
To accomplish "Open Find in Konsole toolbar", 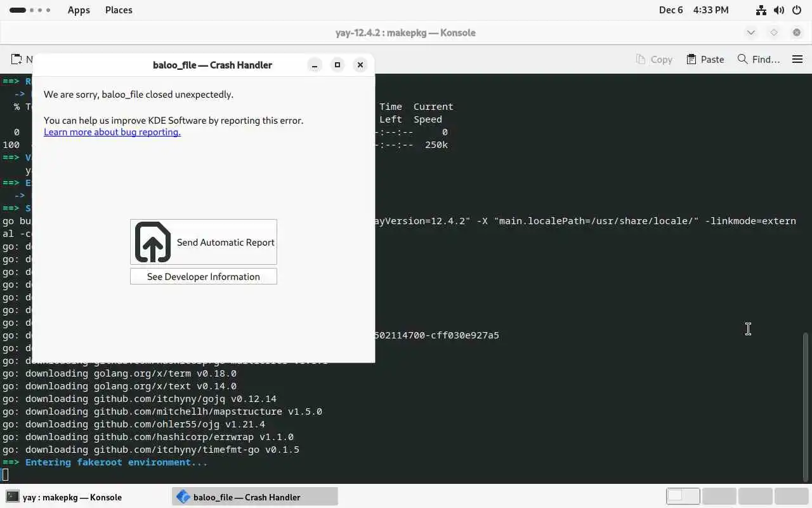I will [759, 59].
